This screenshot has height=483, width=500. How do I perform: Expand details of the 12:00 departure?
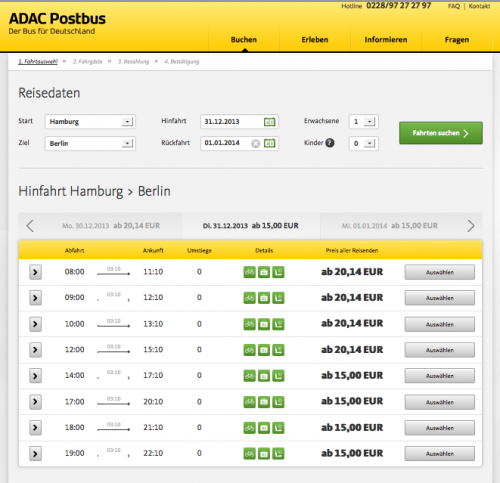click(35, 350)
